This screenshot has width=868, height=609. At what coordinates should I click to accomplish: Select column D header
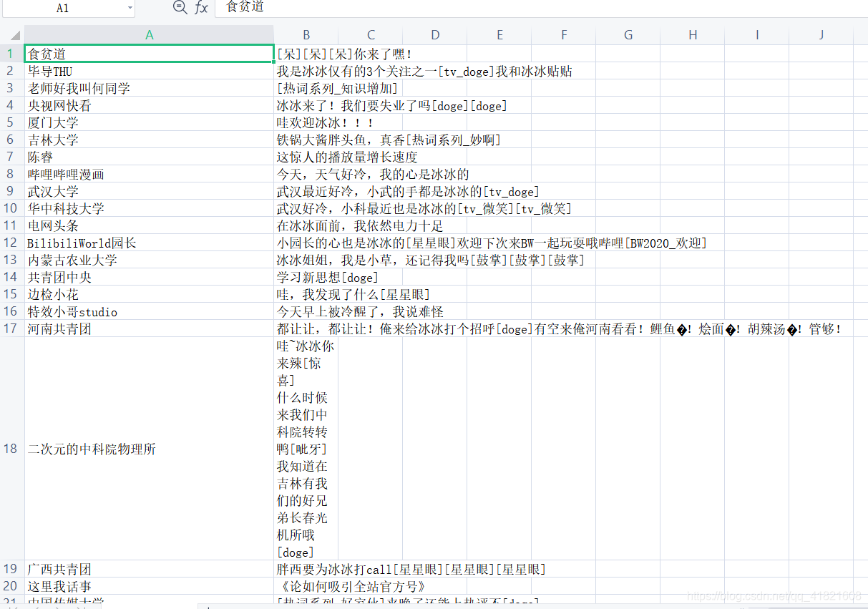pyautogui.click(x=435, y=34)
